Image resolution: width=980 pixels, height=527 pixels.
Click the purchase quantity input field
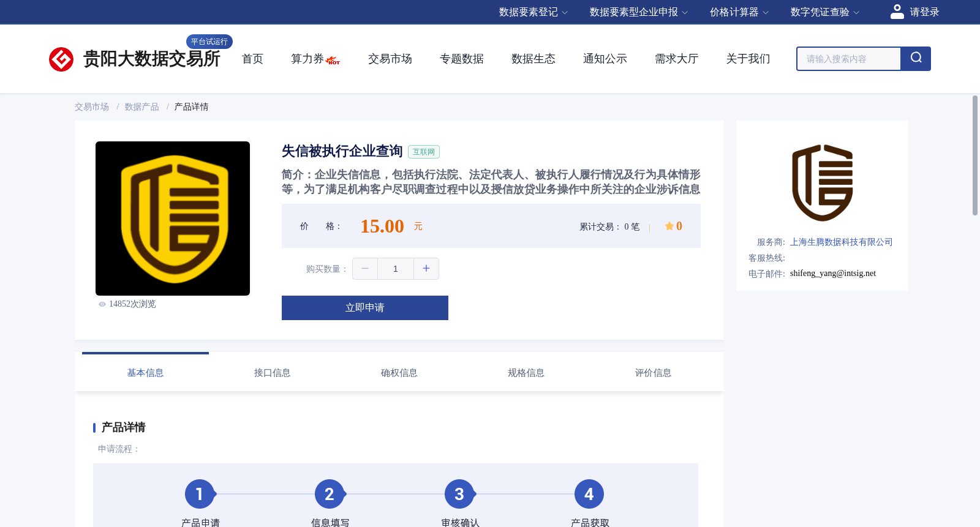pos(396,269)
